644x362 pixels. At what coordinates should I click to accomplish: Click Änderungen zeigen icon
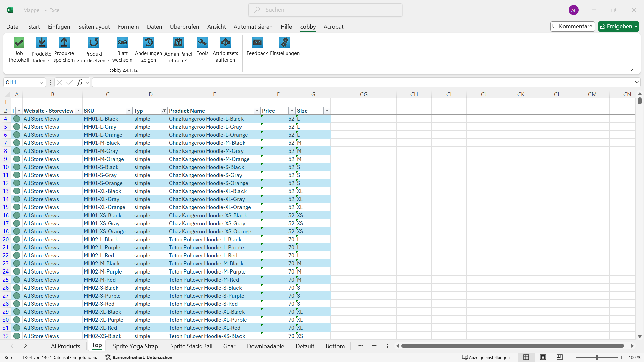[148, 43]
